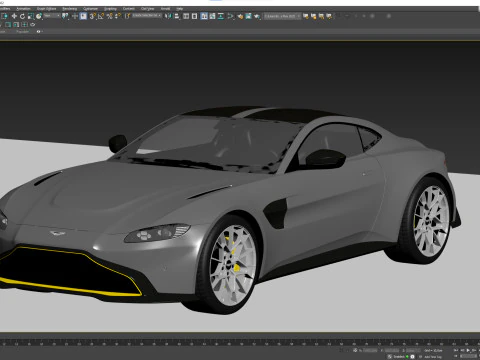Go to the previous frame

[x=462, y=350]
